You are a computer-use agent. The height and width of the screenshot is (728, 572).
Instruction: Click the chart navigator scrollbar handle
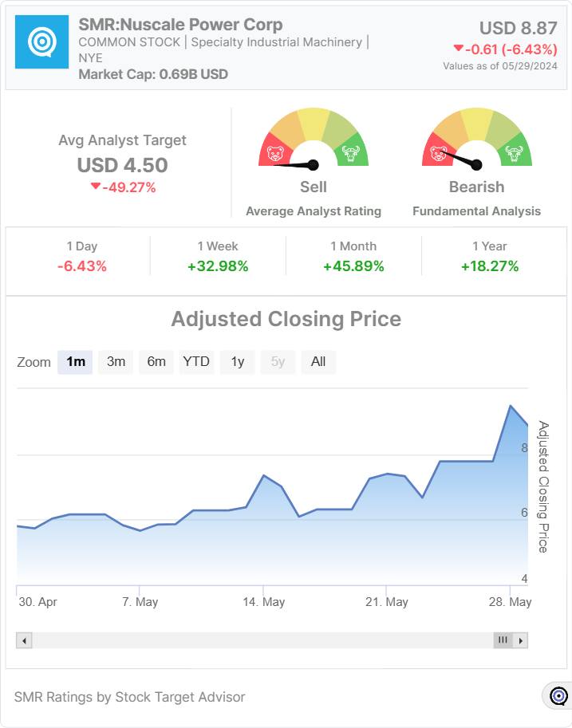point(503,640)
